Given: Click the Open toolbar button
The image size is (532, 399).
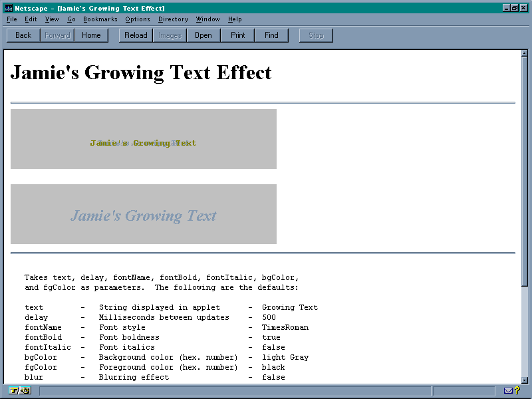Looking at the screenshot, I should tap(203, 35).
